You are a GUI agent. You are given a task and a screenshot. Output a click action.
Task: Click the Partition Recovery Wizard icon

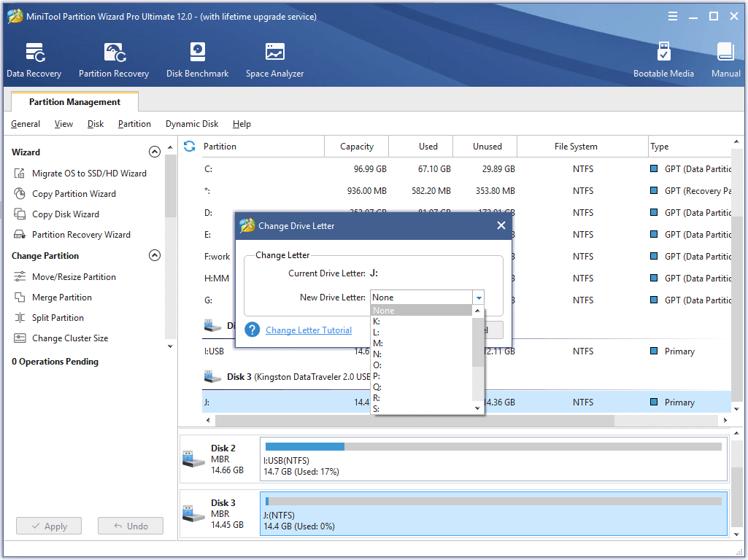tap(20, 235)
